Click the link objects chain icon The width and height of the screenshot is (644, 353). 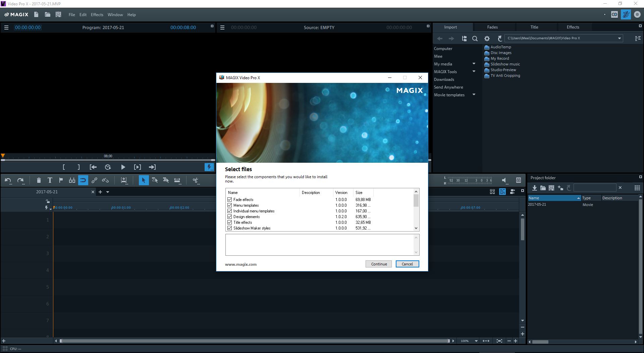tap(94, 181)
